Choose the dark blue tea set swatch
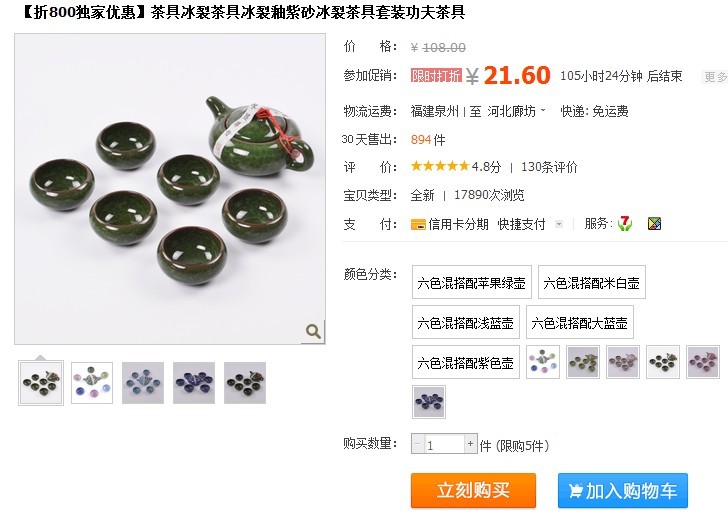 point(429,402)
